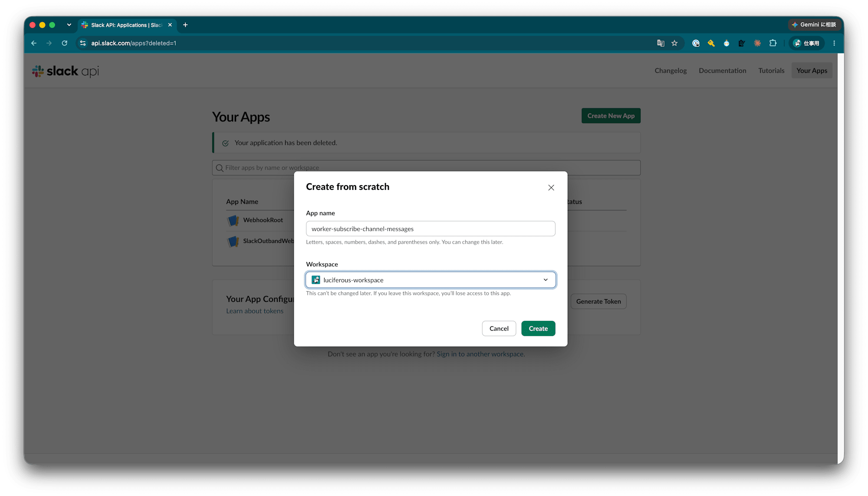Open the Tutorials nav item

(x=771, y=70)
